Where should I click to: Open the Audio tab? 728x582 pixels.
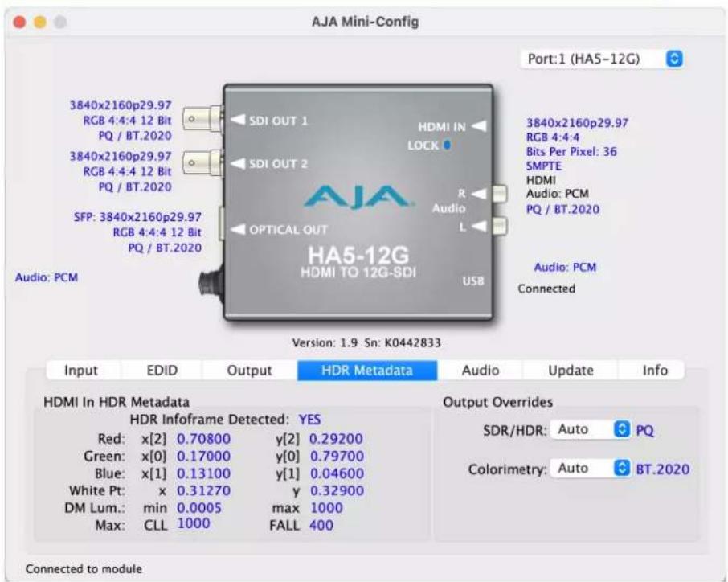[480, 371]
